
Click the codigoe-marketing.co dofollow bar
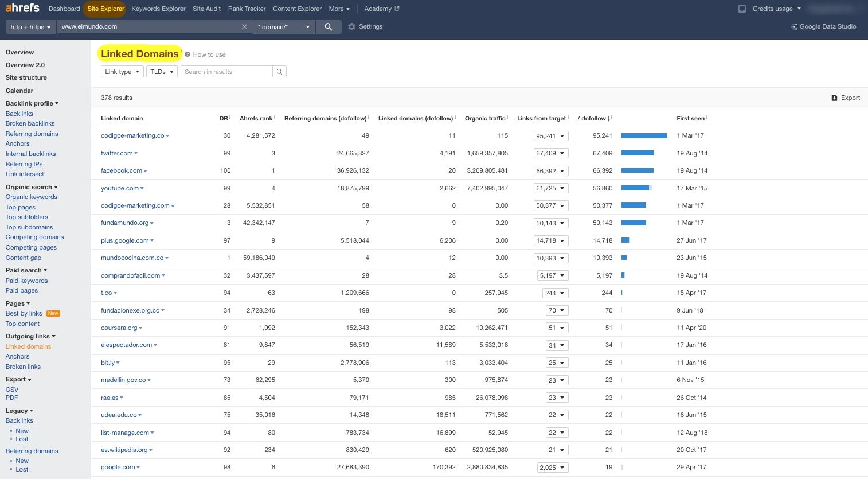pyautogui.click(x=644, y=136)
